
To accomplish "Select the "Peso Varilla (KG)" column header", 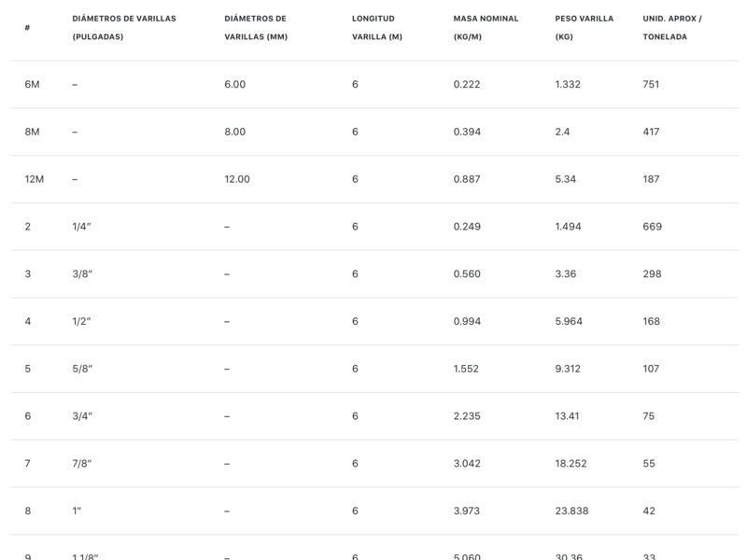I will click(584, 27).
